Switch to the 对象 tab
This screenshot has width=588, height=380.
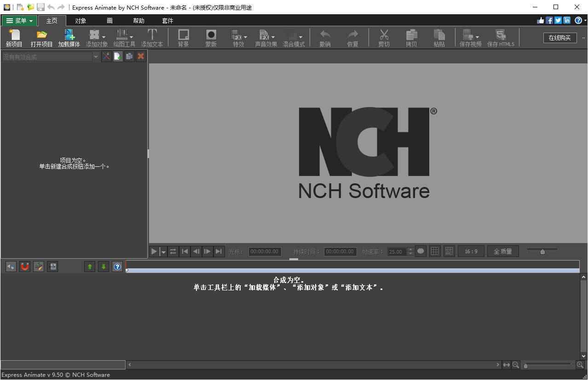pyautogui.click(x=81, y=21)
